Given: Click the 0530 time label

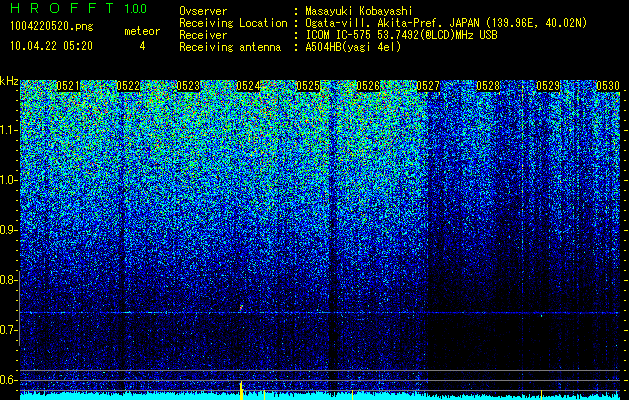Looking at the screenshot, I should coord(608,86).
